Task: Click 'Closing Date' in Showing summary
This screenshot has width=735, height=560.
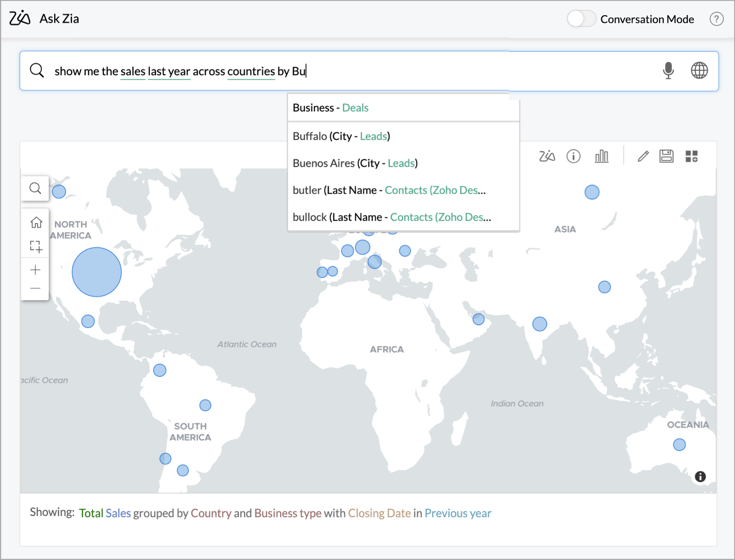Action: (379, 513)
